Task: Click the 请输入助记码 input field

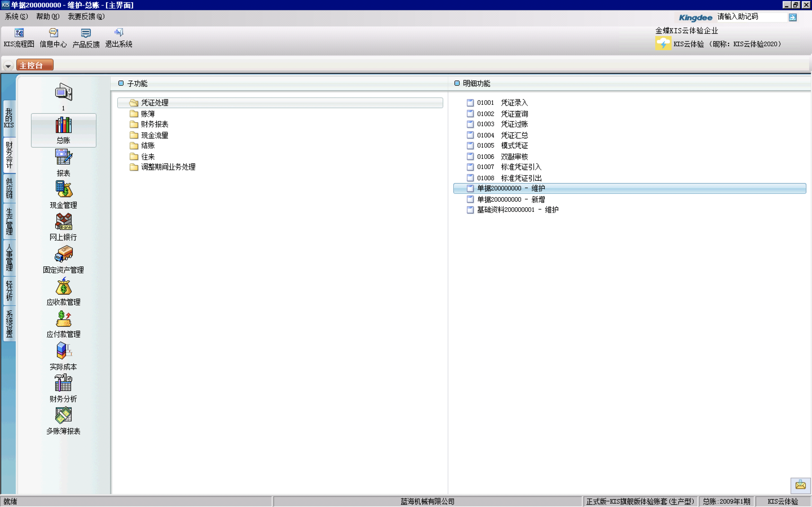Action: pyautogui.click(x=752, y=17)
